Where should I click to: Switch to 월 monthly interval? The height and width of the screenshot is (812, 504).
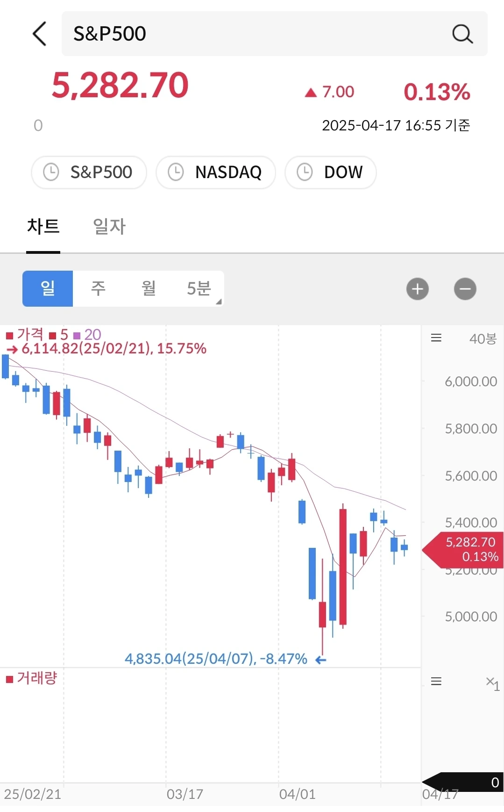(149, 288)
